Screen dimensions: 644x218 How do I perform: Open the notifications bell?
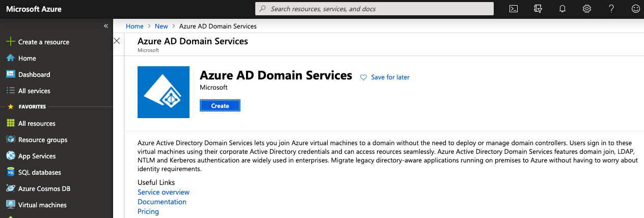pos(562,9)
